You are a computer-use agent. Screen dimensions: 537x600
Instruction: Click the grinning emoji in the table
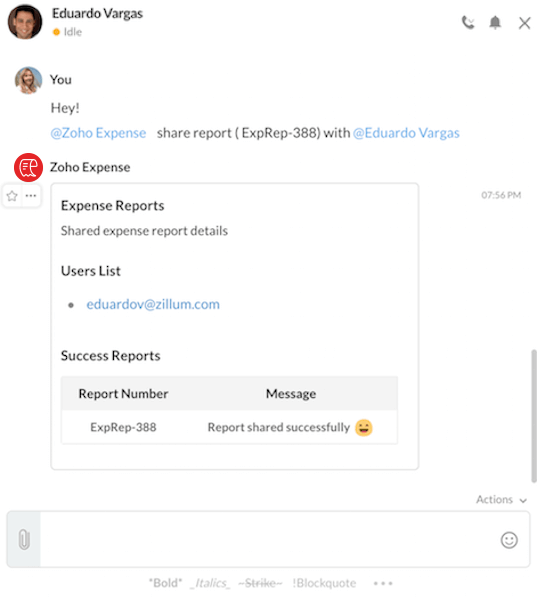[x=364, y=427]
